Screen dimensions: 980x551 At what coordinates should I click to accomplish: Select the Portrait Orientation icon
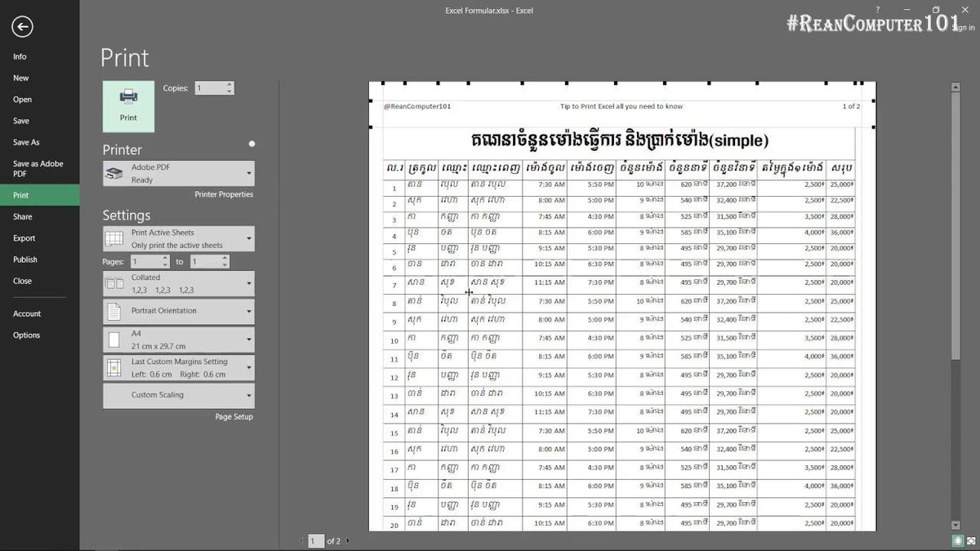coord(114,311)
